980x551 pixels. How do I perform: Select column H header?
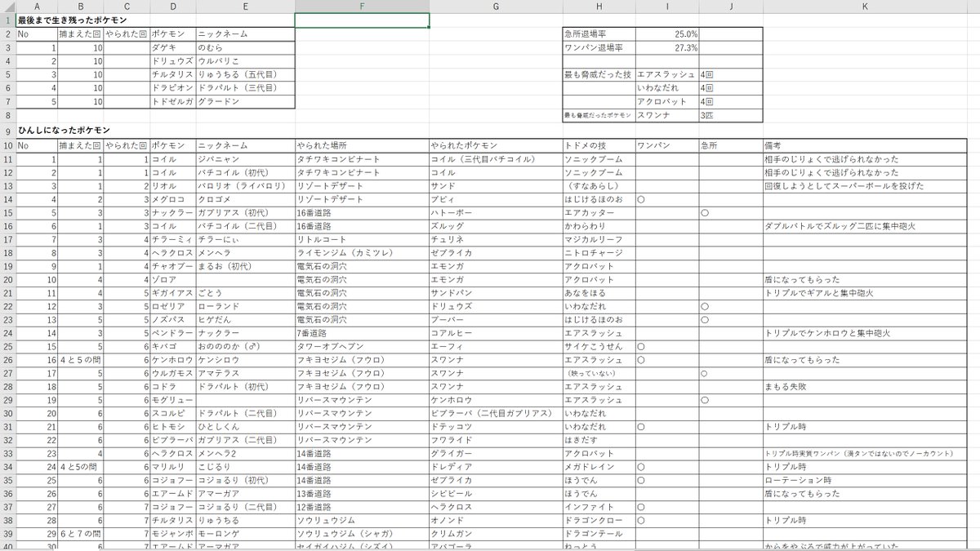[599, 7]
